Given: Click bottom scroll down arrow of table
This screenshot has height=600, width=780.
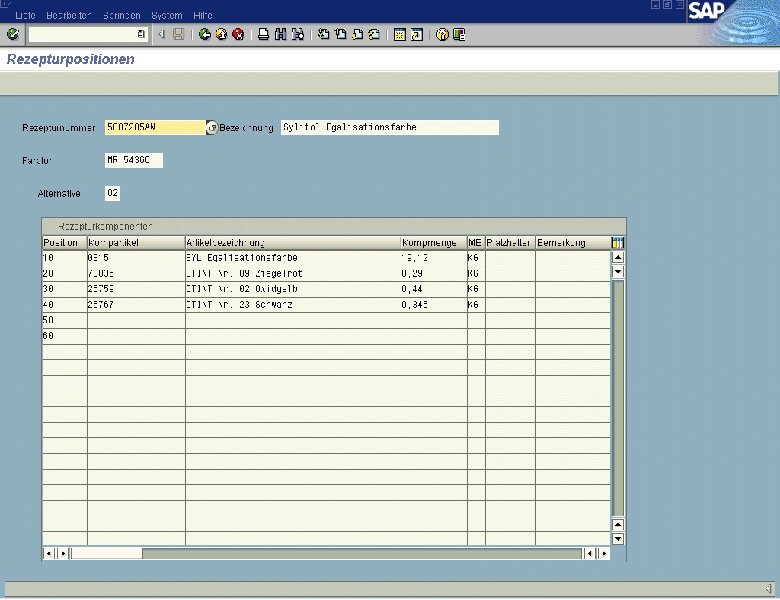Looking at the screenshot, I should pos(618,539).
